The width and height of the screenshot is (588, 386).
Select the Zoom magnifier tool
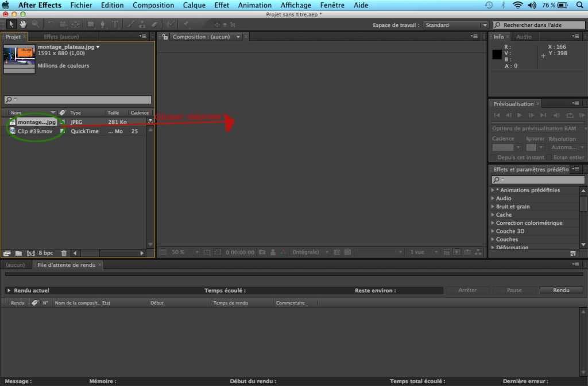point(35,24)
